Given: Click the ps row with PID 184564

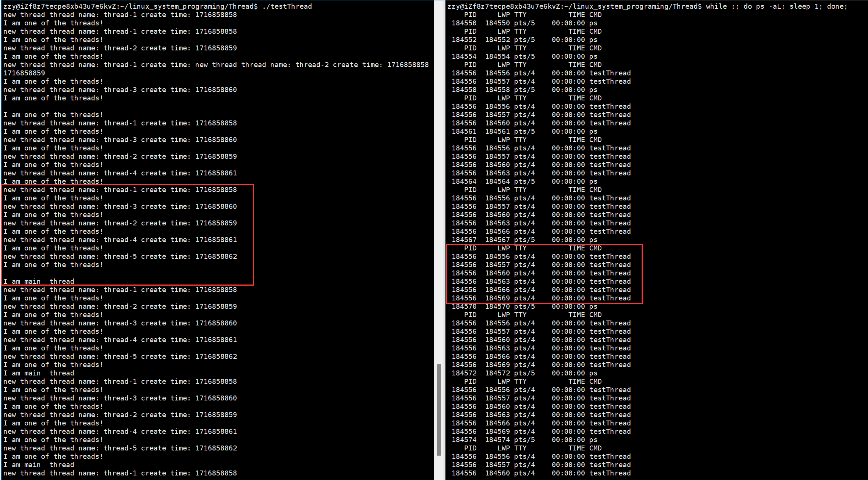Looking at the screenshot, I should tap(524, 181).
